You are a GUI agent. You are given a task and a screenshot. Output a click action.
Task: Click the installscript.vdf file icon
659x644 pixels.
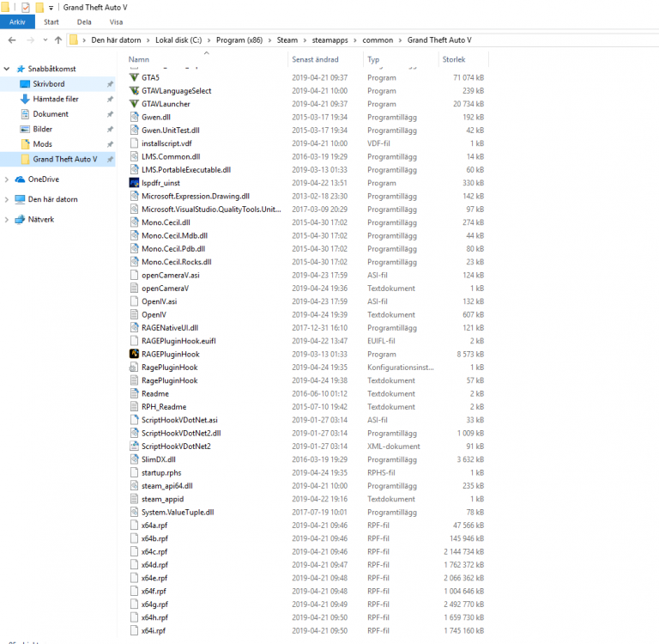[134, 143]
